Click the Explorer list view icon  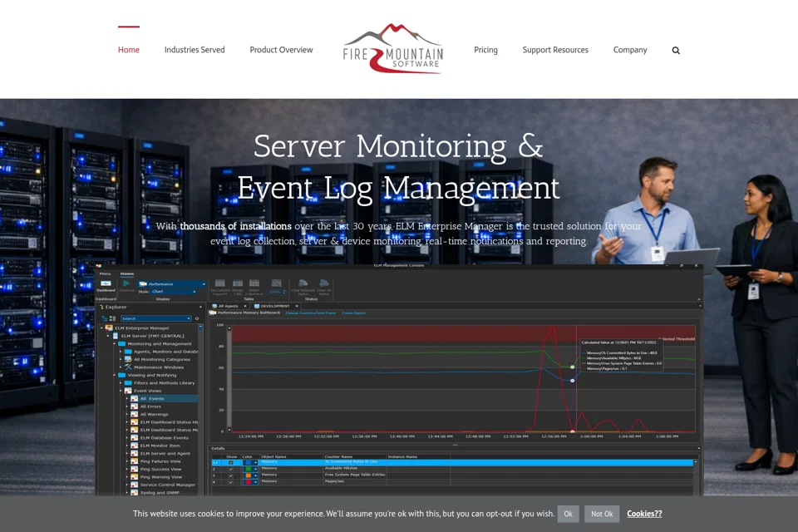112,318
